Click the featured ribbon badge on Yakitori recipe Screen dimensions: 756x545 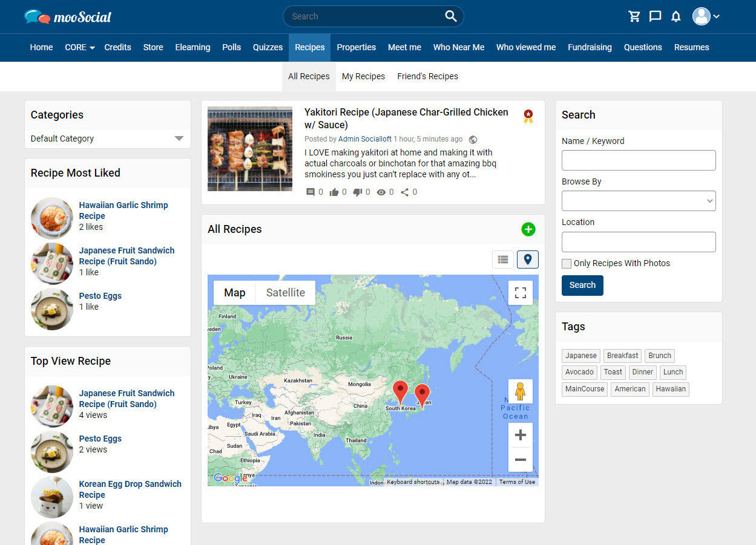pos(528,116)
